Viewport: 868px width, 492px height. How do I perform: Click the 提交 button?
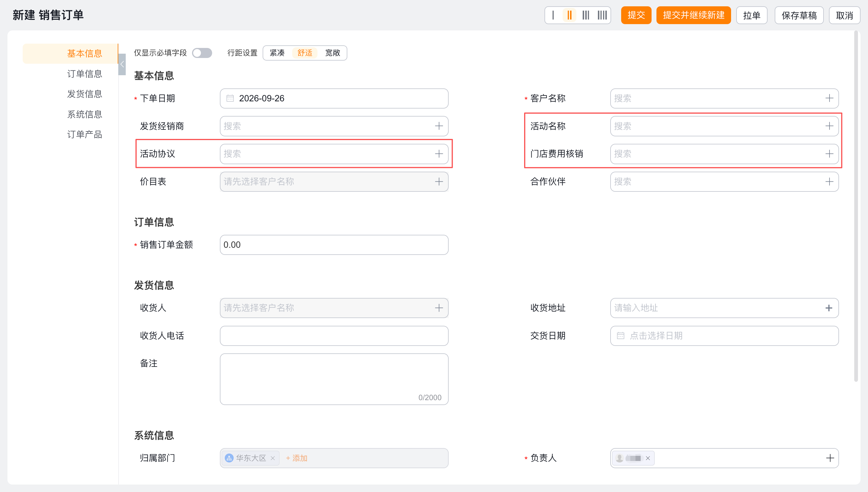click(636, 15)
